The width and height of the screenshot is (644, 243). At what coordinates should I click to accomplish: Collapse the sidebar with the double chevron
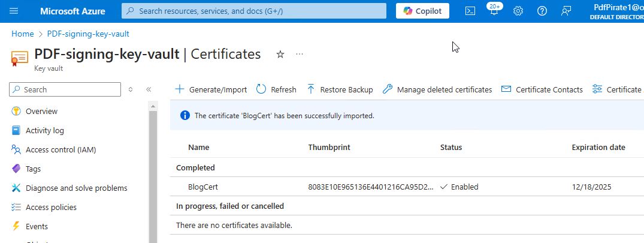coord(149,89)
